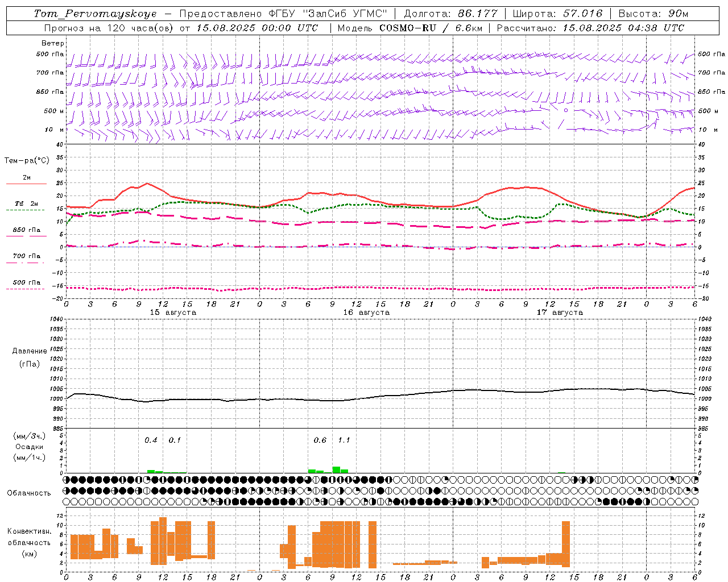Click the precipitation total 0.6
This screenshot has width=728, height=582.
(x=320, y=440)
